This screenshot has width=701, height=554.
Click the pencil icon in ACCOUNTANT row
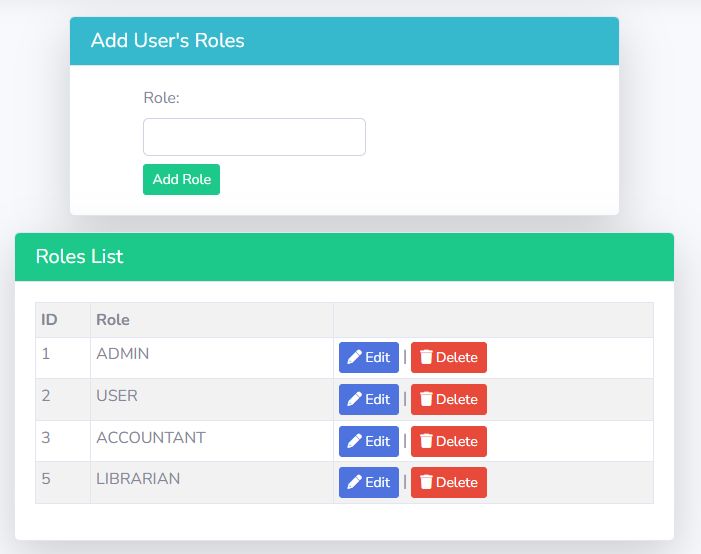(x=354, y=442)
